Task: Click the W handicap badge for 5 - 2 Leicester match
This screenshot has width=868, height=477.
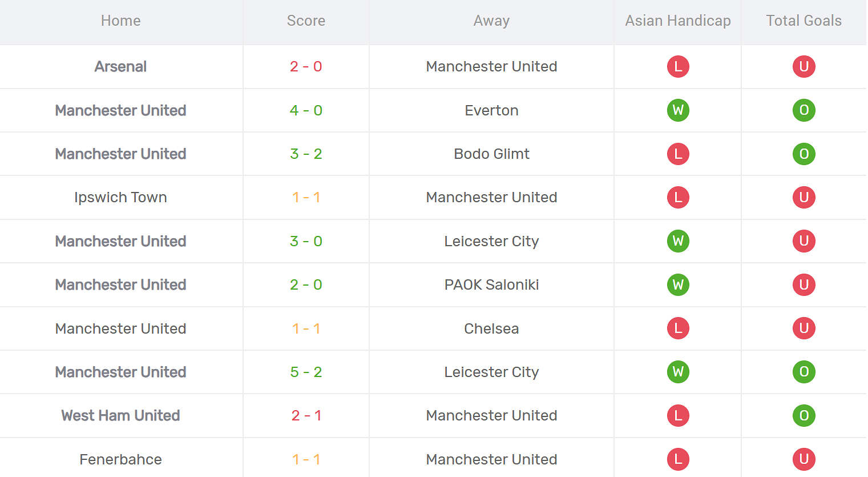Action: [x=678, y=372]
